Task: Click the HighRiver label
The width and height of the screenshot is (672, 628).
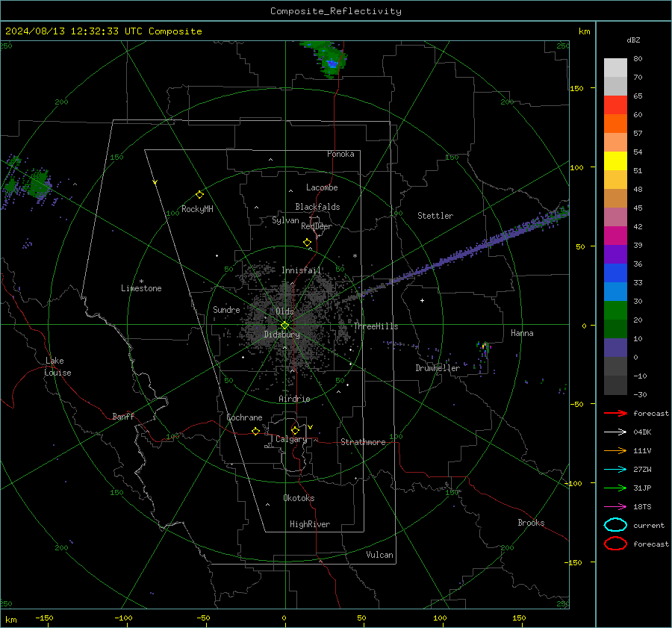Action: tap(310, 524)
